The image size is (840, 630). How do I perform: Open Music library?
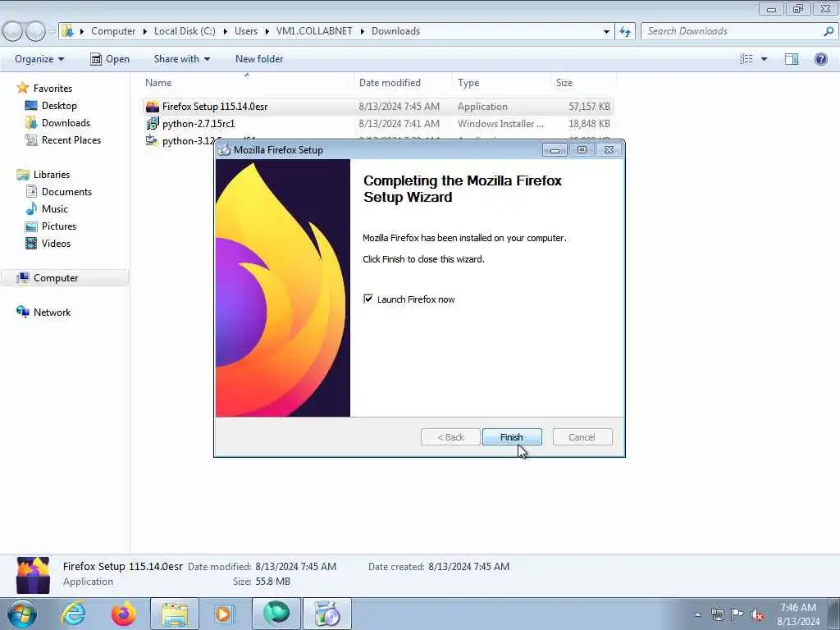(x=55, y=208)
